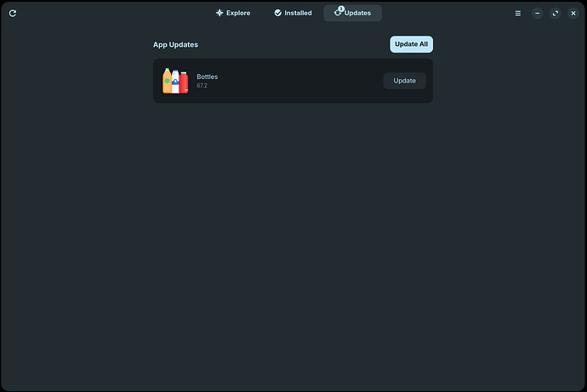Minimize the window
This screenshot has width=587, height=392.
537,14
